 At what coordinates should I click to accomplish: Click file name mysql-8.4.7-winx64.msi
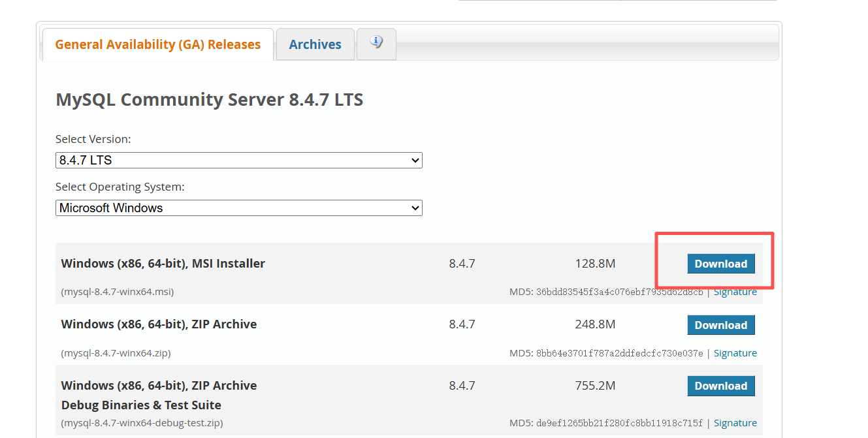coord(118,292)
